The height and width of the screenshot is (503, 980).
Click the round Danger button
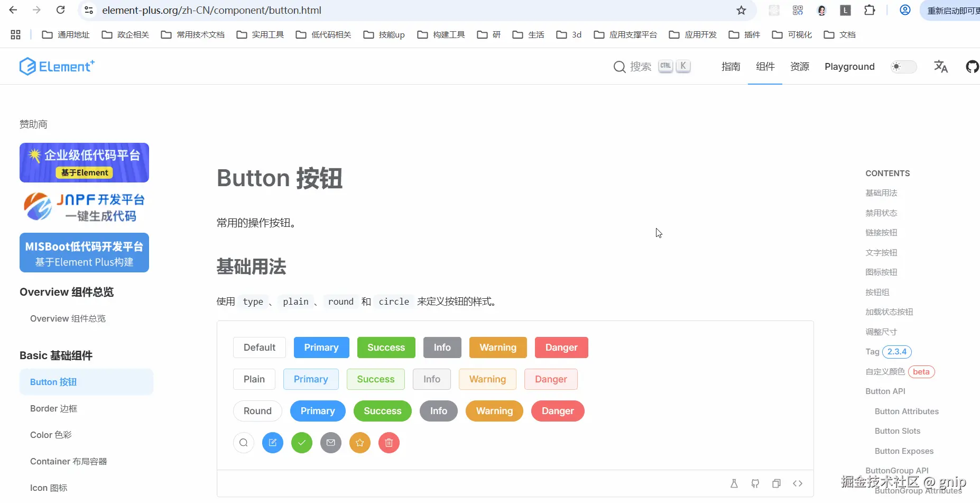(x=558, y=411)
